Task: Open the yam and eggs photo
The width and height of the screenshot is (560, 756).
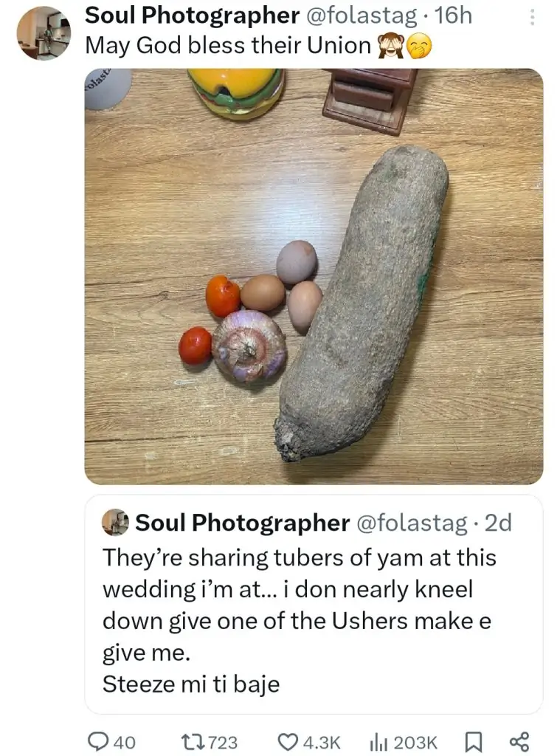Action: (x=314, y=277)
